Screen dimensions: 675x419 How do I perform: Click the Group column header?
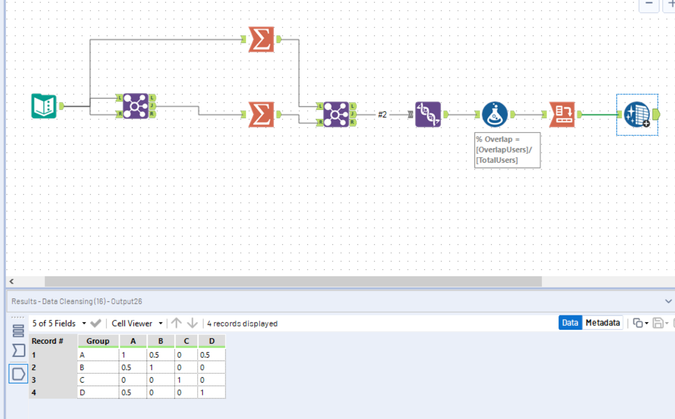[98, 341]
